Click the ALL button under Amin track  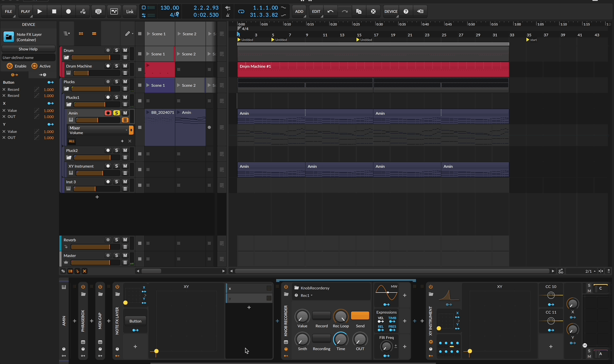coord(72,141)
